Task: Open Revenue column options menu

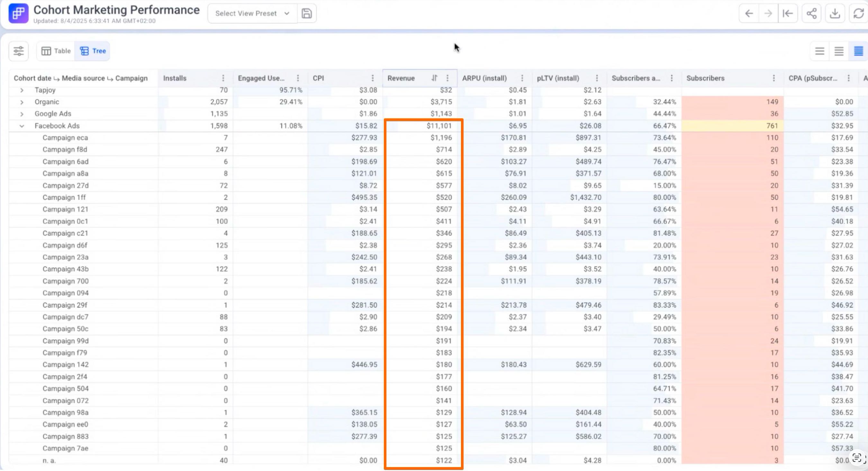Action: [x=448, y=78]
